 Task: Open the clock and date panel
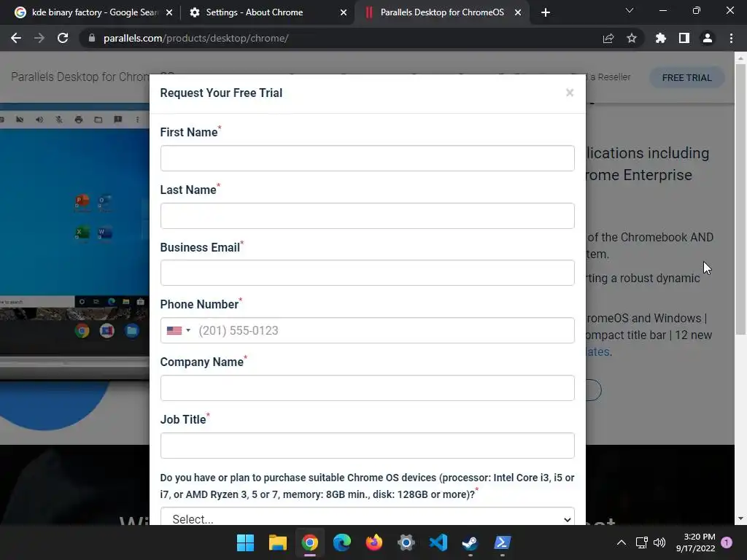[695, 542]
